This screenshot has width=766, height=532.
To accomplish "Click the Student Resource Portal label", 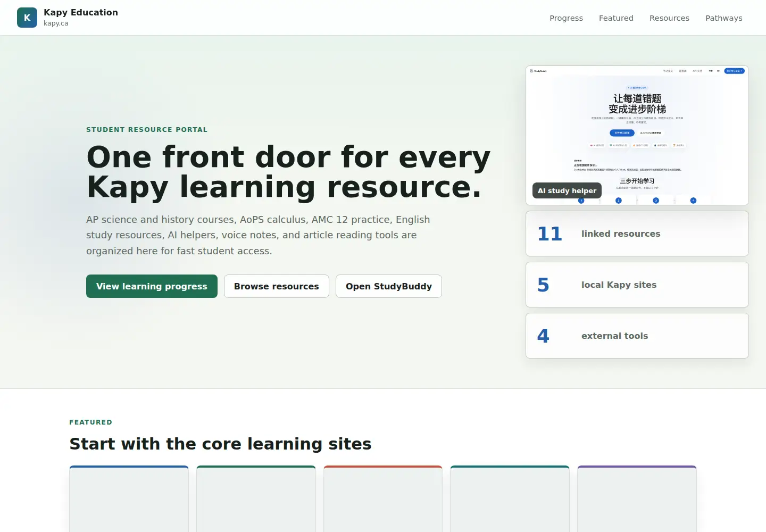I will 147,129.
